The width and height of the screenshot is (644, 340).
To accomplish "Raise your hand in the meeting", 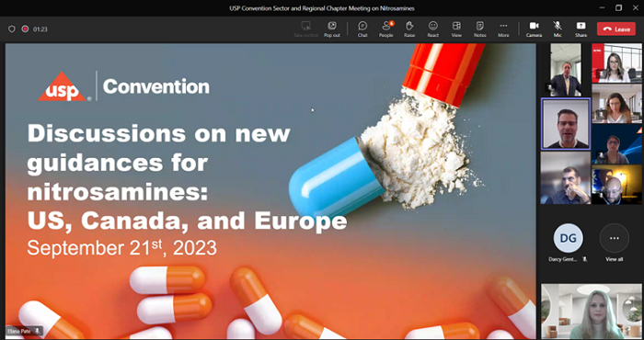I will coord(409,29).
